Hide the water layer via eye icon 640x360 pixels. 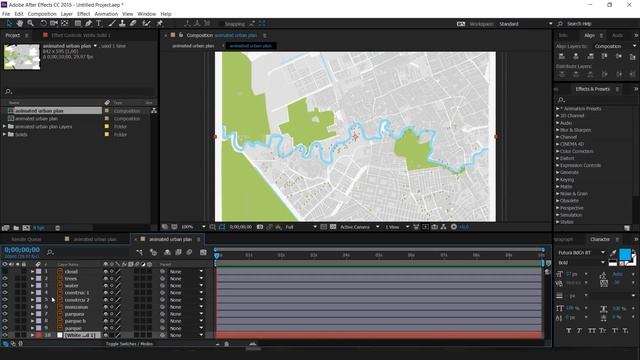pyautogui.click(x=5, y=286)
